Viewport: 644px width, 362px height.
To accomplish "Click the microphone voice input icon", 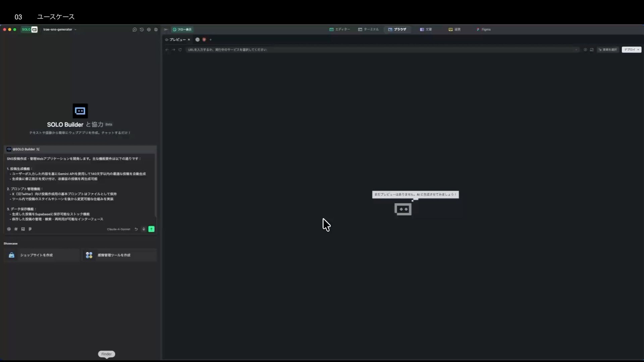I will pyautogui.click(x=144, y=229).
